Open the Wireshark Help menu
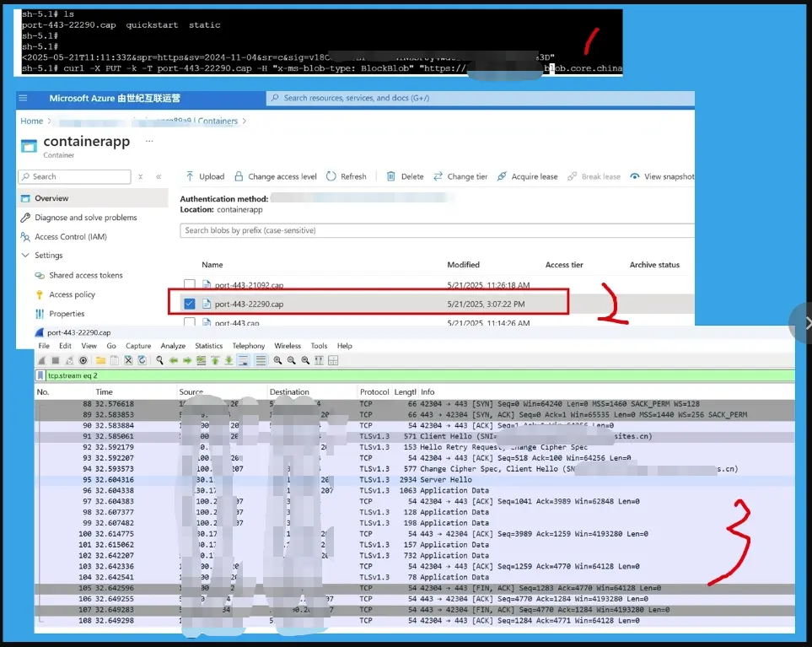Viewport: 812px width, 647px height. pos(344,346)
